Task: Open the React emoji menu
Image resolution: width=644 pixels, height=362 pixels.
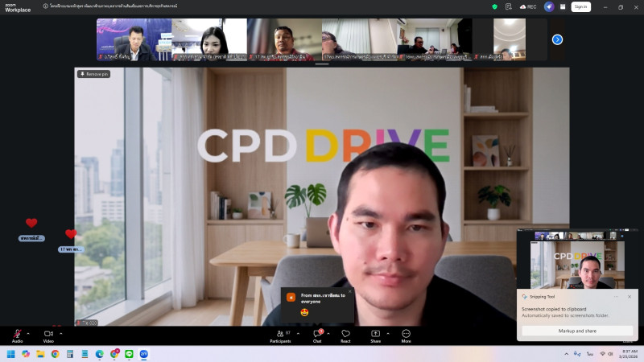Action: click(345, 334)
